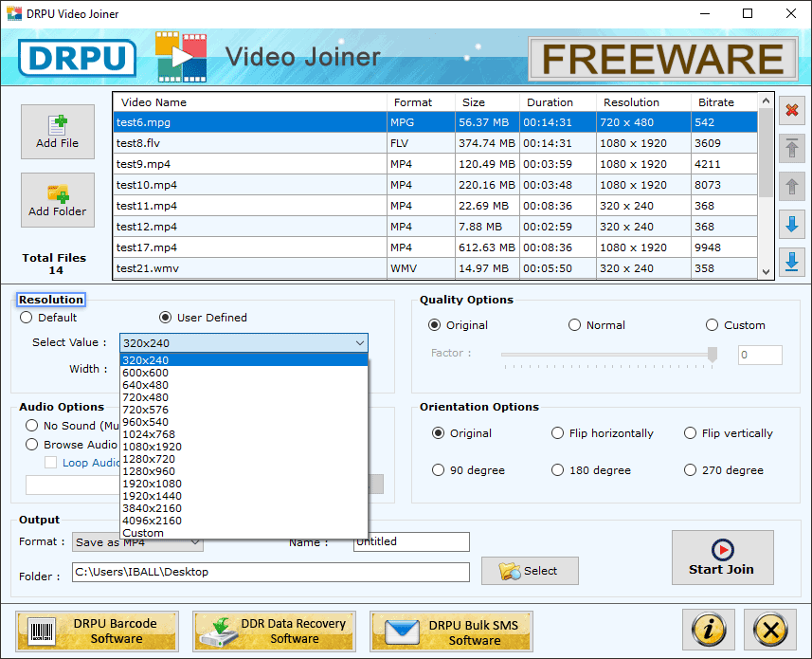This screenshot has width=812, height=659.
Task: Adjust the quality Factor slider handle
Action: tap(713, 355)
